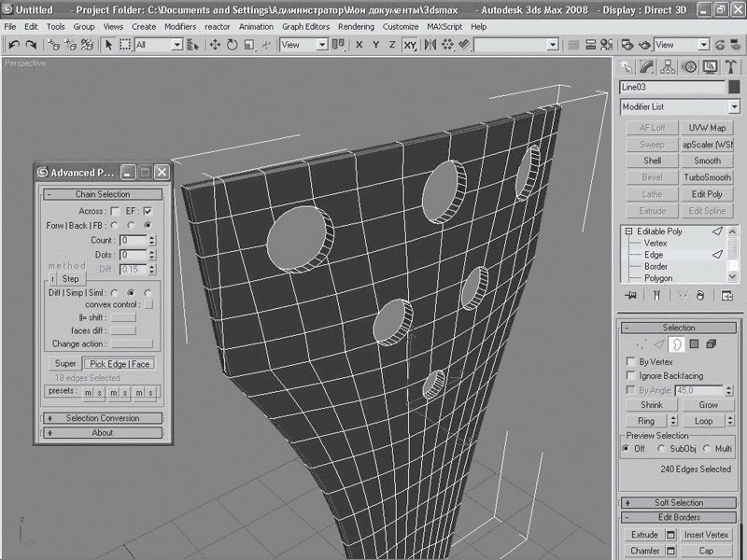Enable the Ignore Backfacing checkbox
This screenshot has height=560, width=747.
click(x=629, y=375)
